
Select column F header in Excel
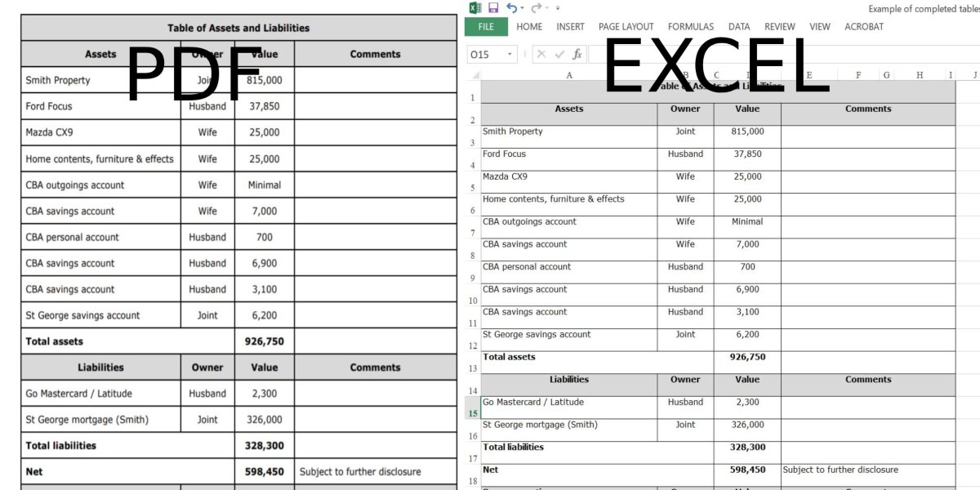[x=858, y=75]
